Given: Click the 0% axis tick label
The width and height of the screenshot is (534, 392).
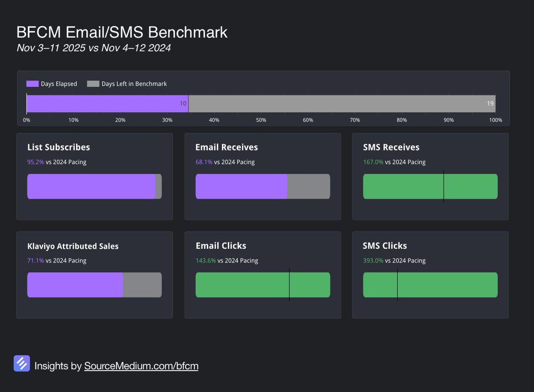Looking at the screenshot, I should click(x=27, y=120).
